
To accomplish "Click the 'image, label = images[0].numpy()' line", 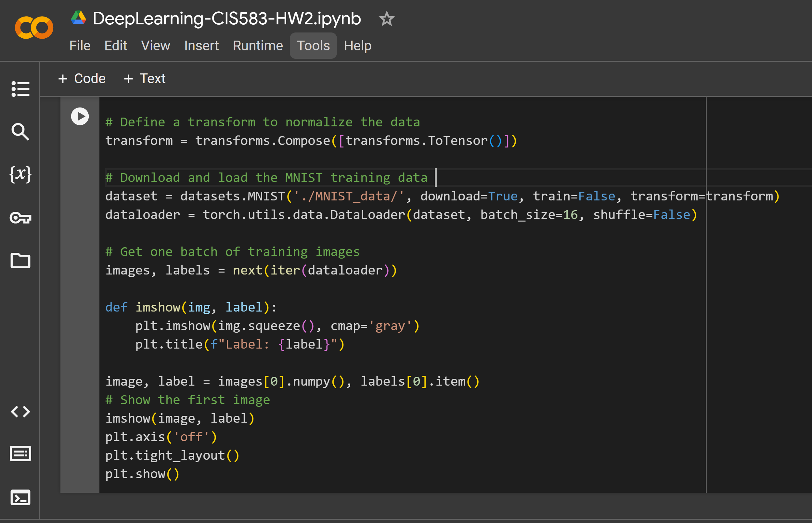I will point(292,381).
